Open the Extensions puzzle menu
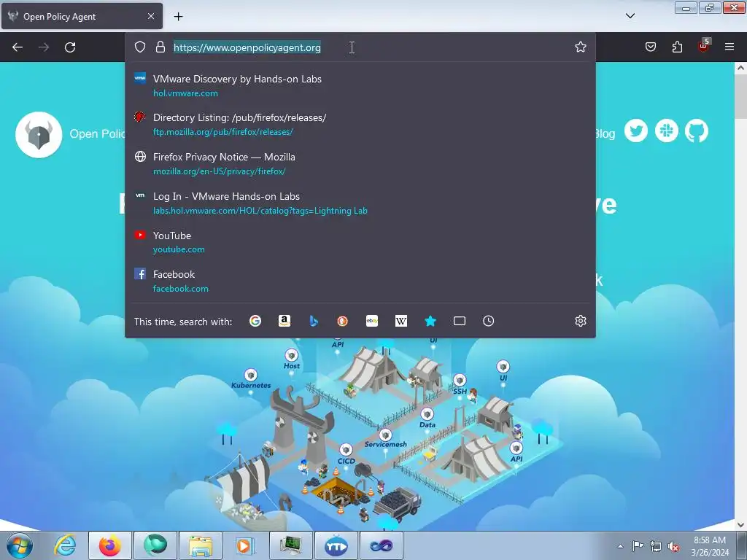Screen dimensions: 747x560 pyautogui.click(x=677, y=47)
